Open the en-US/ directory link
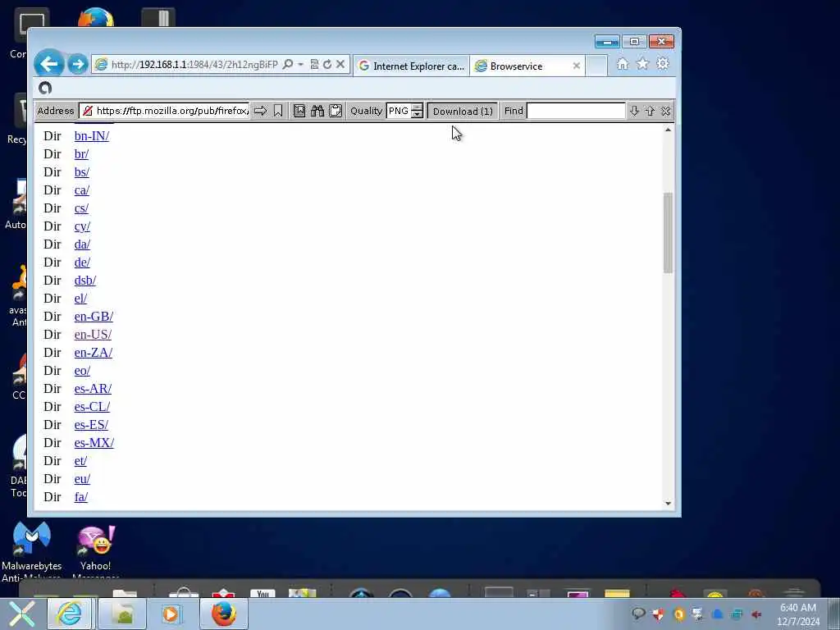The image size is (840, 630). click(94, 335)
